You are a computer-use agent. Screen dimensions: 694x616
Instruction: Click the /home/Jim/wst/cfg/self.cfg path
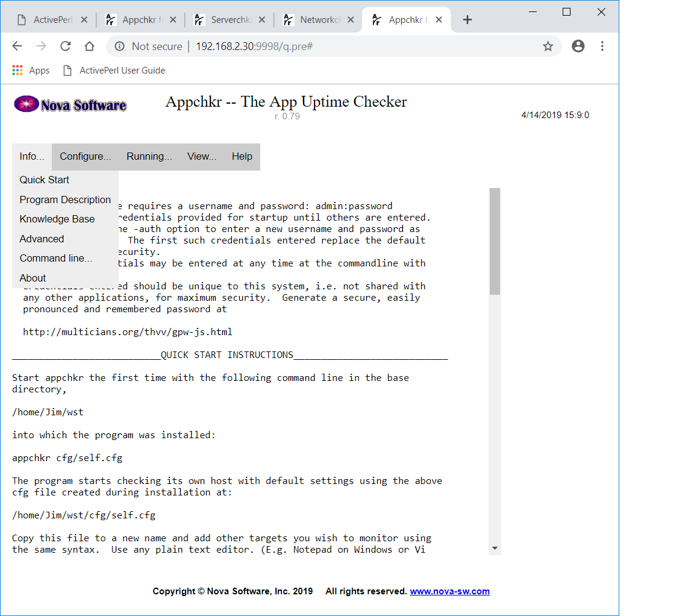pos(84,515)
